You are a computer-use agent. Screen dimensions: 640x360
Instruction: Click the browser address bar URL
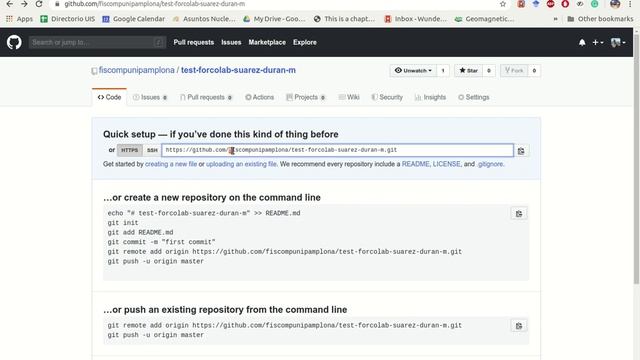click(155, 4)
